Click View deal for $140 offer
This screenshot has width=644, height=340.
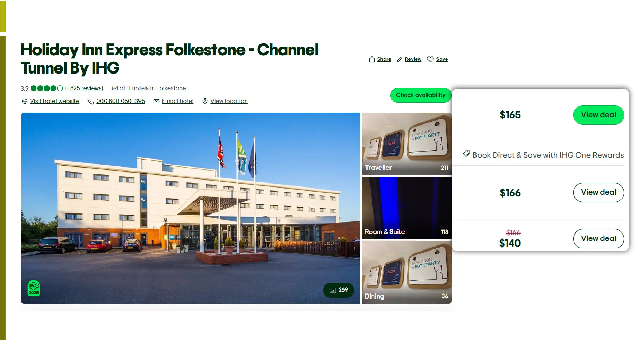pos(598,238)
